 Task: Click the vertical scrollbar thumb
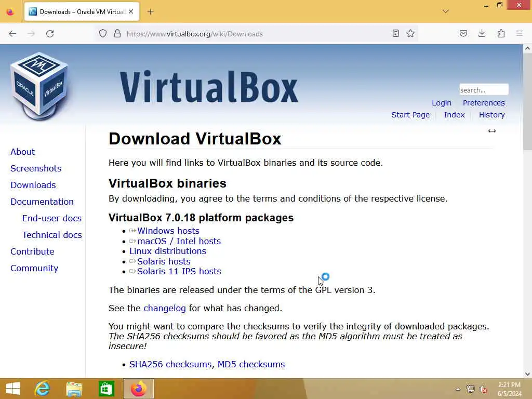(x=527, y=102)
